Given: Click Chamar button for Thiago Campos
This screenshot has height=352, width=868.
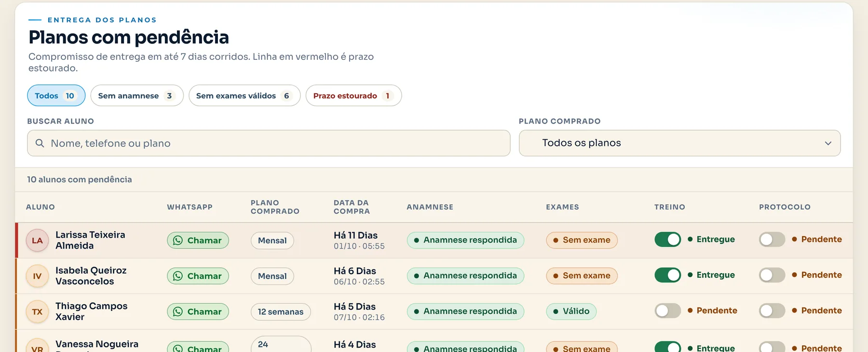Looking at the screenshot, I should click(x=198, y=312).
